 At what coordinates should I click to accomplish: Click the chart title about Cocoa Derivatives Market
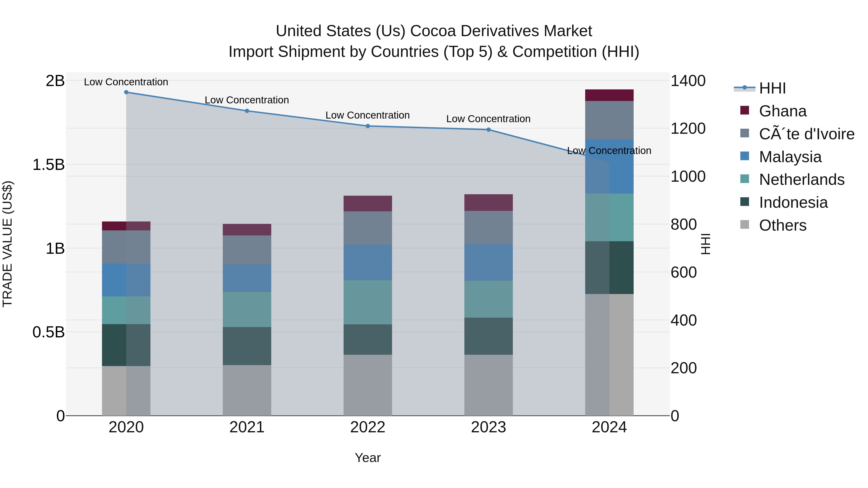click(x=434, y=31)
